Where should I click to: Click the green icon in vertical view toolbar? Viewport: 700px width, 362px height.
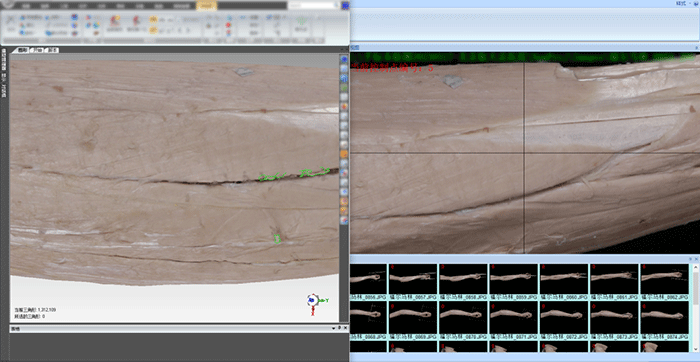tap(344, 87)
